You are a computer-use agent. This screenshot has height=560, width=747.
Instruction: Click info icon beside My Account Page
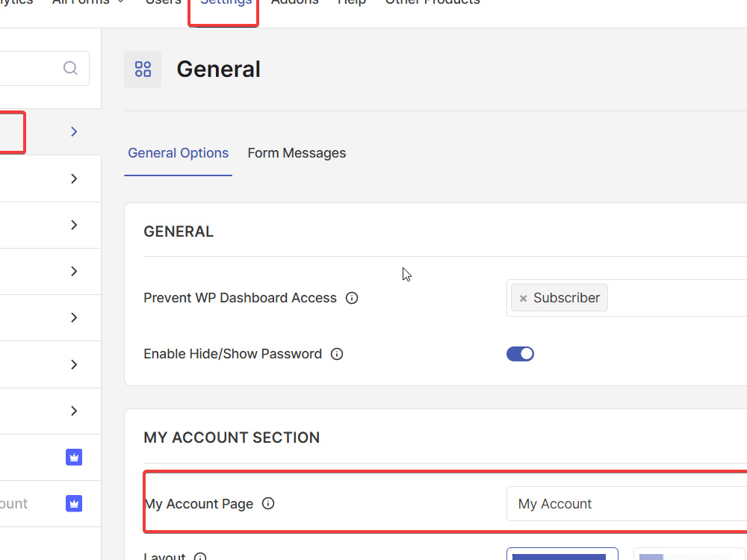(x=268, y=503)
